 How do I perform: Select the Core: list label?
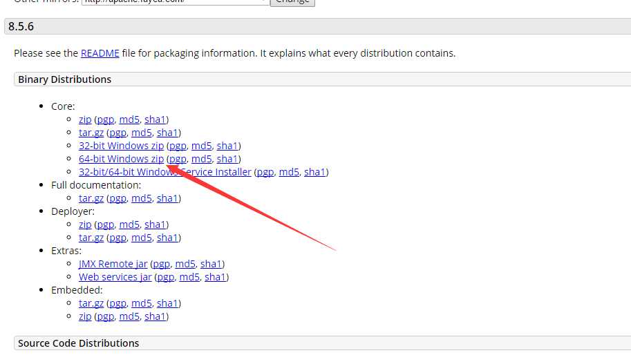click(x=63, y=106)
